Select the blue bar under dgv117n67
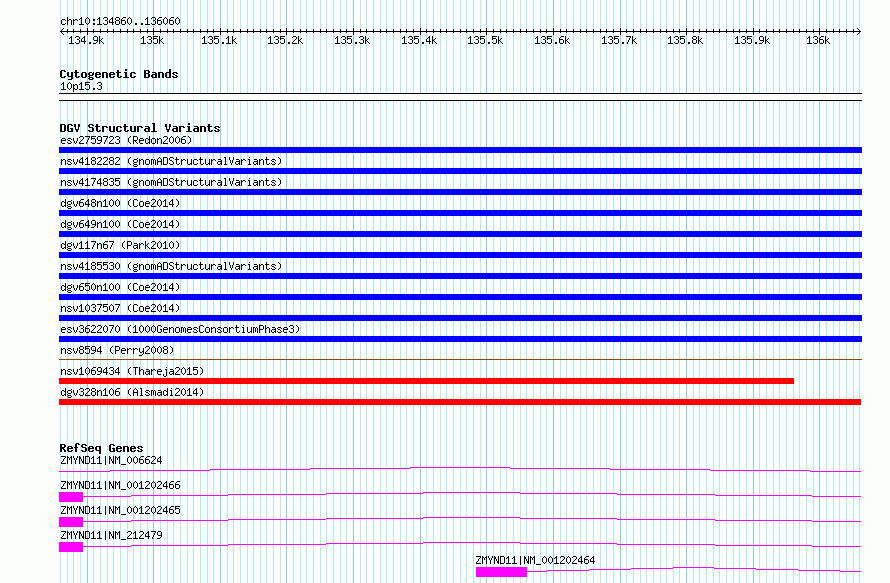Screen dimensions: 890x583 click(460, 255)
